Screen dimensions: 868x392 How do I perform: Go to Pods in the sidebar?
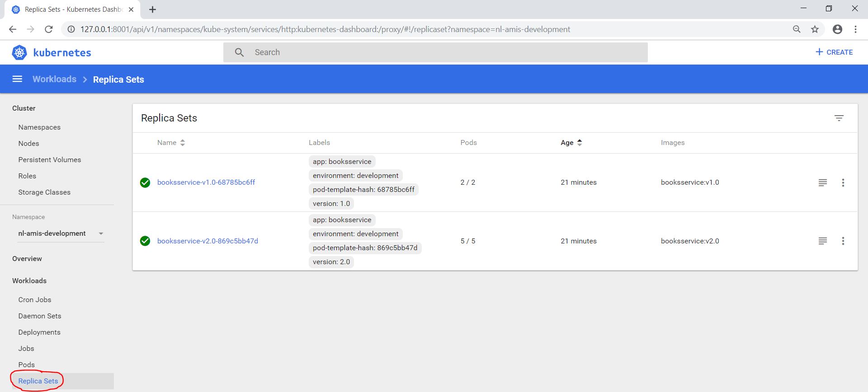pos(26,365)
